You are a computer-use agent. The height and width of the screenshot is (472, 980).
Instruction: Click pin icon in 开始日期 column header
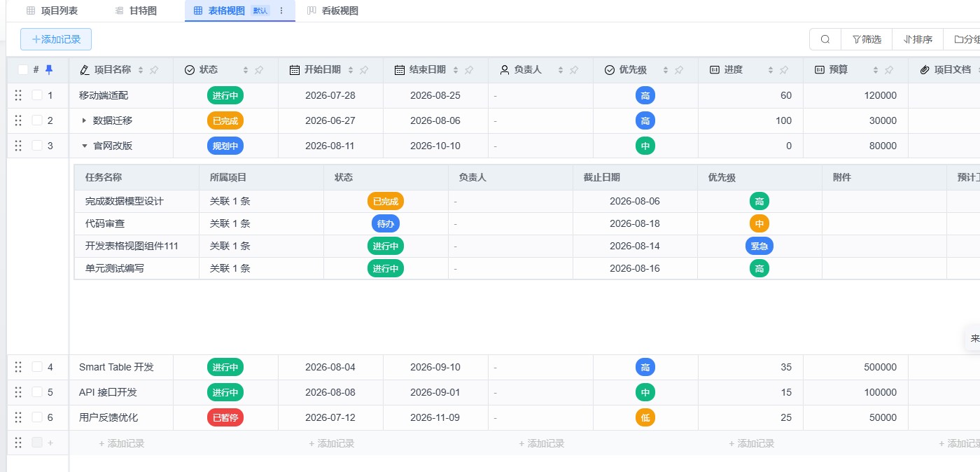364,70
